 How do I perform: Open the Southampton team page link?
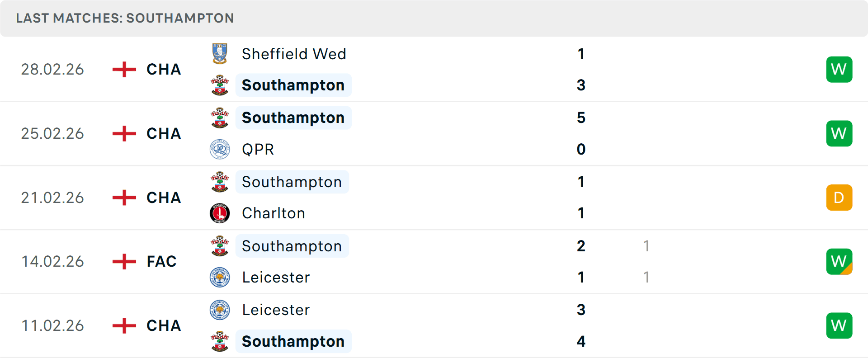point(293,85)
